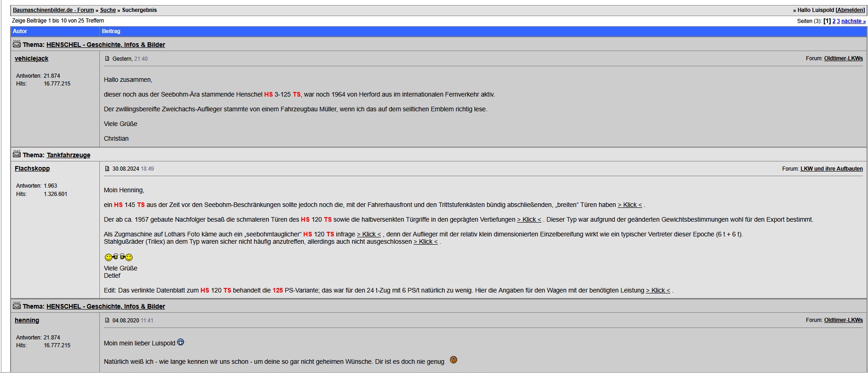Viewport: 868px width, 373px height.
Task: Open the HENSCHEL topic link above henning's post
Action: click(106, 306)
